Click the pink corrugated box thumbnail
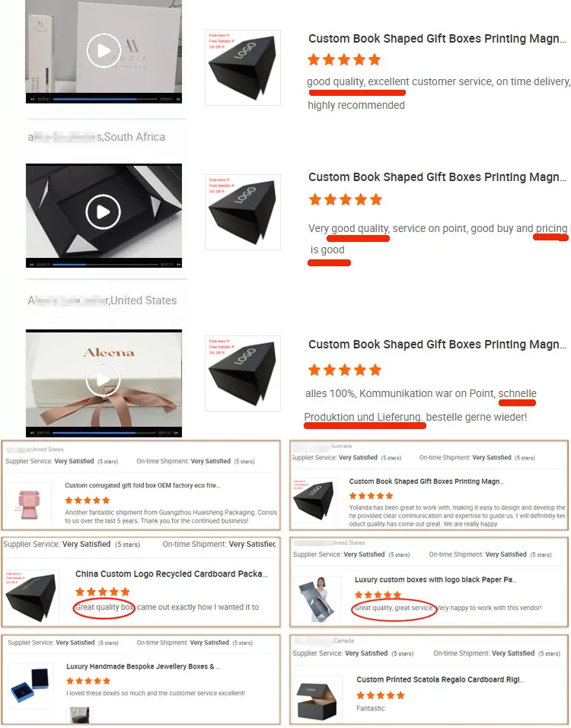Screen dimensions: 571x728 [x=28, y=505]
